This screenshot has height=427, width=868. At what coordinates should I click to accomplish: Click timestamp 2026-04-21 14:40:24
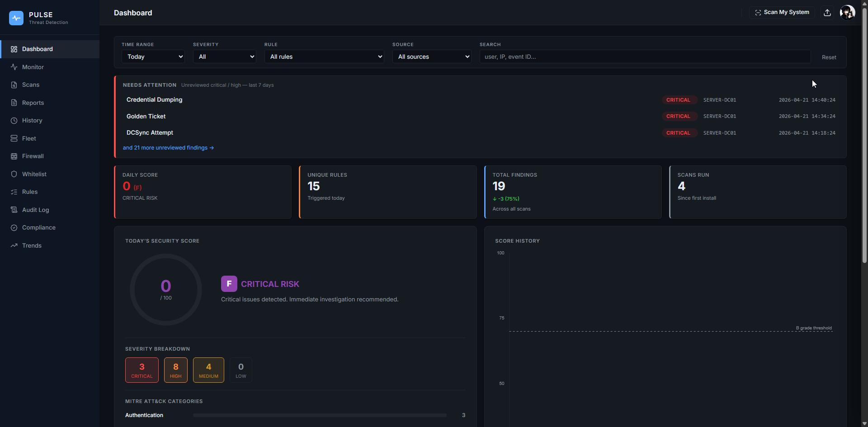click(x=807, y=100)
